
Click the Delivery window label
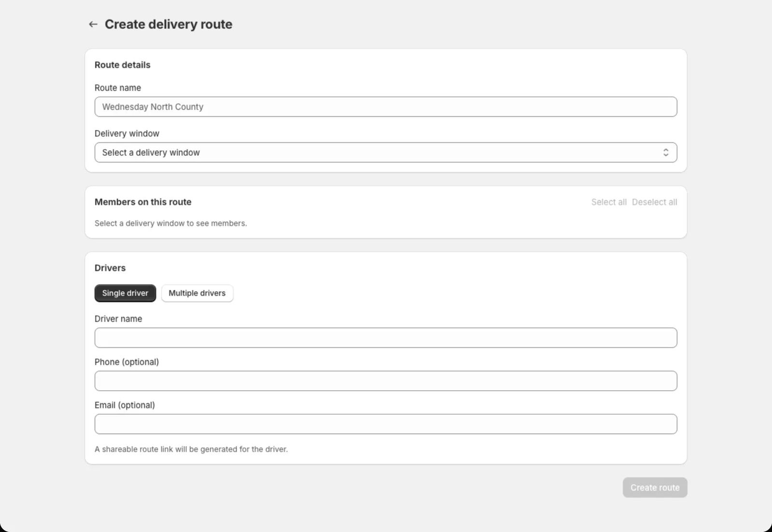tap(127, 134)
